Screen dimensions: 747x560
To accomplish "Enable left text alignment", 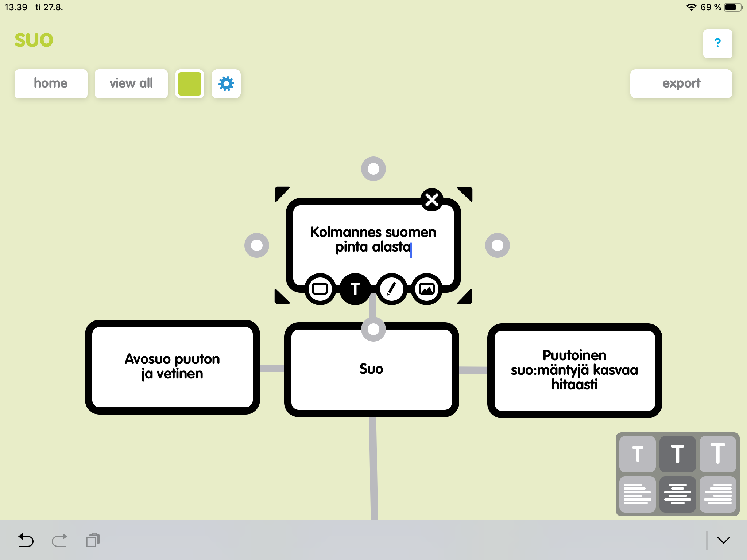I will (637, 494).
